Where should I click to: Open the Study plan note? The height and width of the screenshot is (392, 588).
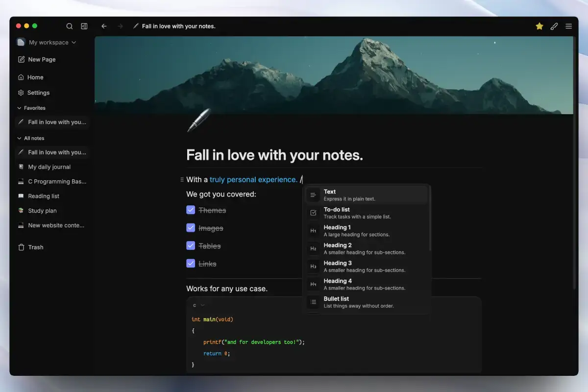[x=42, y=211]
